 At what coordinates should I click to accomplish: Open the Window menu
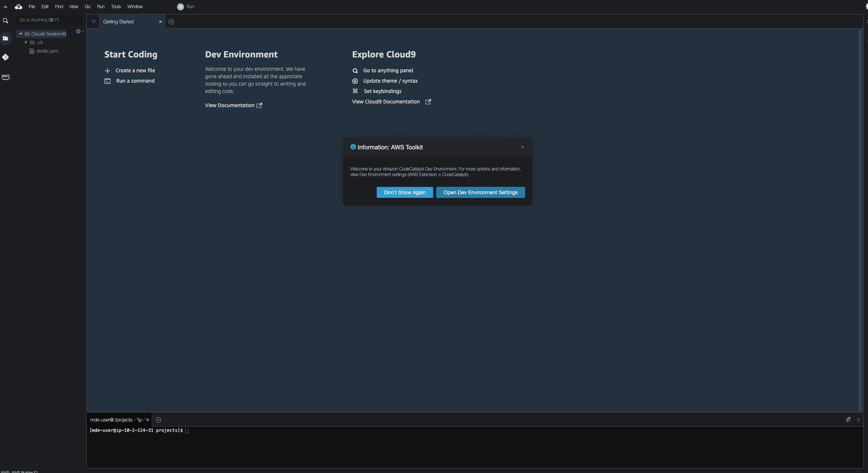click(135, 7)
